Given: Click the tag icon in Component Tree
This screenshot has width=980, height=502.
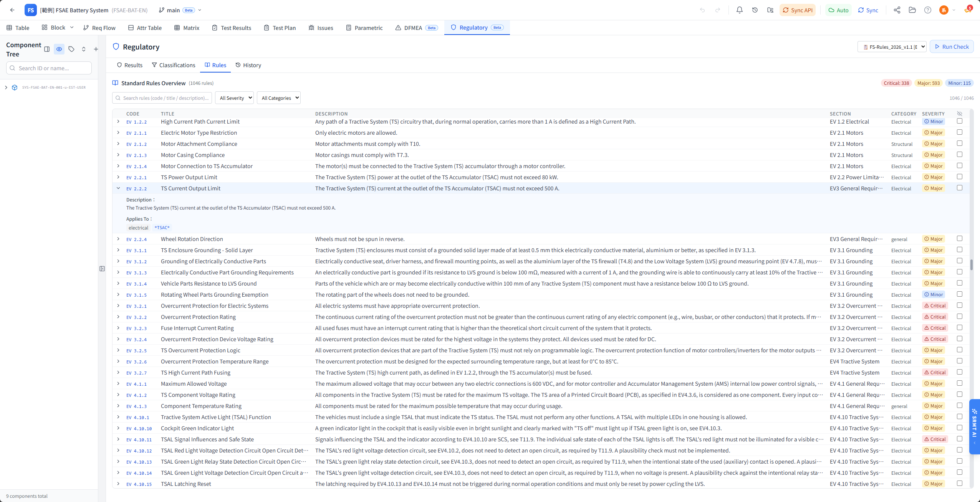Looking at the screenshot, I should 71,49.
